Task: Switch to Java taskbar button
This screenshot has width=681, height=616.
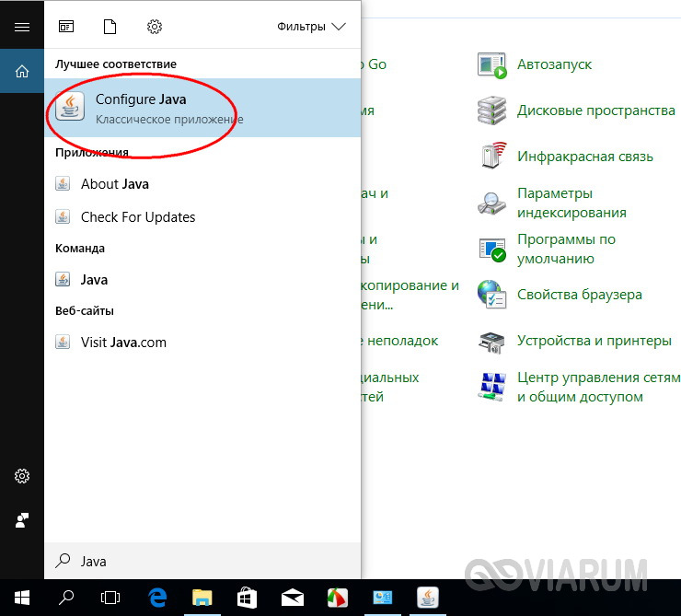Action: click(427, 598)
